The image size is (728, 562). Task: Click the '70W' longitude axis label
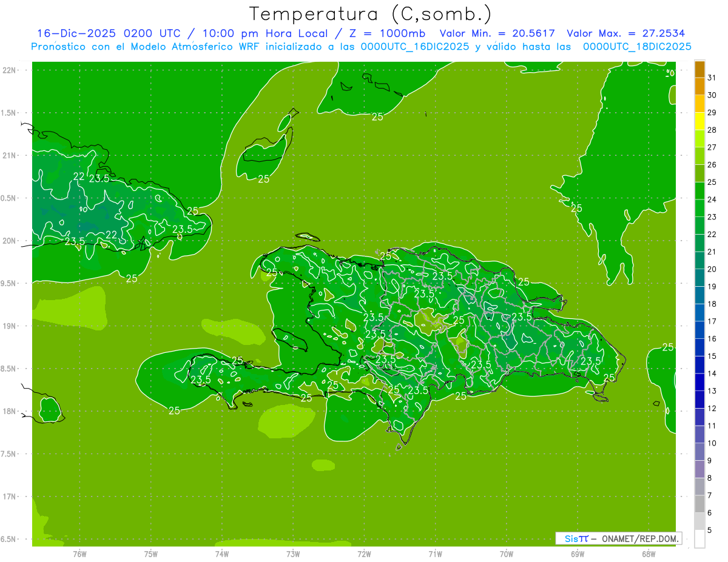tap(507, 554)
